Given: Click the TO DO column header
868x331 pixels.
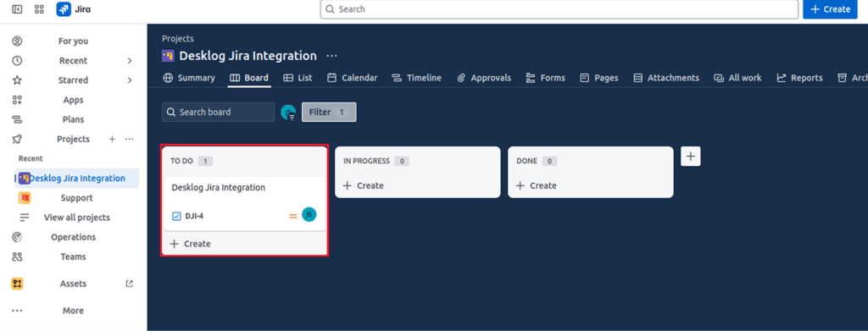Looking at the screenshot, I should click(x=181, y=162).
